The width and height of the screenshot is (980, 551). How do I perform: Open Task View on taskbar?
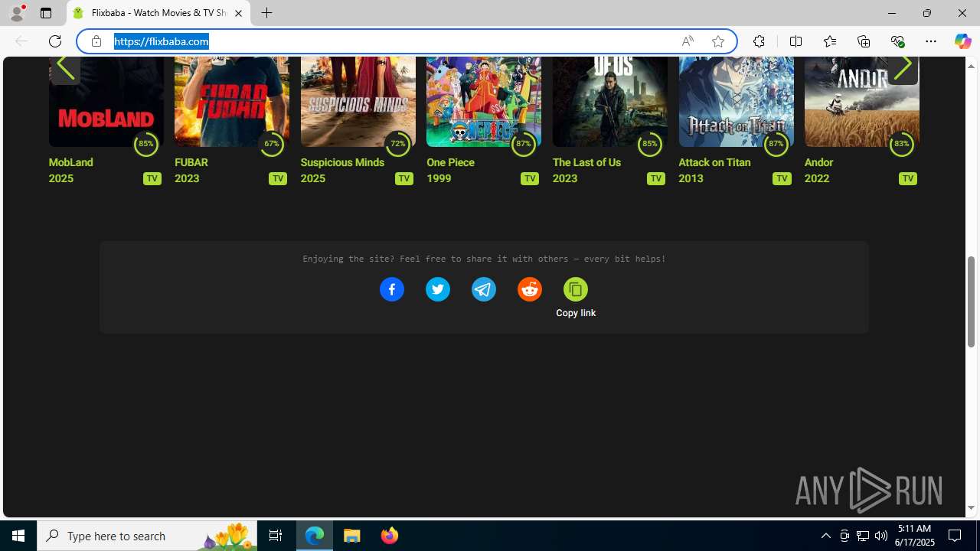click(276, 536)
